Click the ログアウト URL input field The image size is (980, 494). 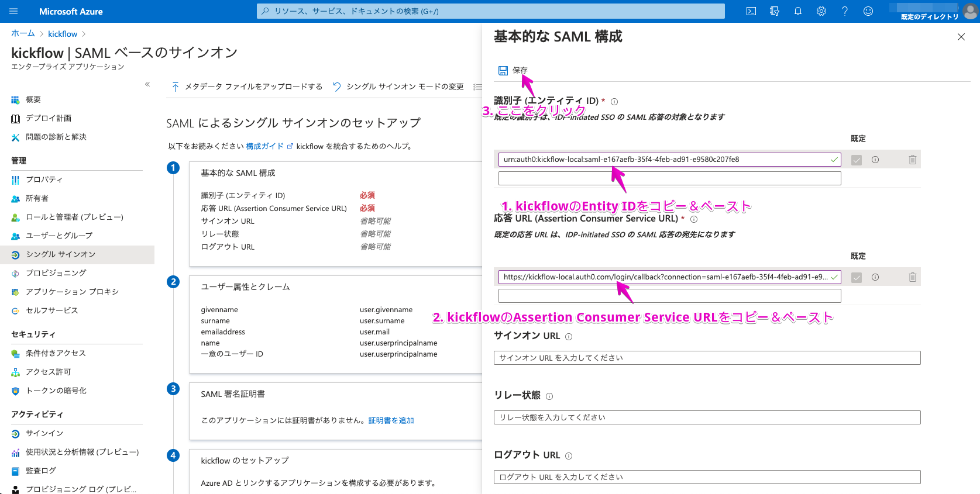tap(707, 477)
